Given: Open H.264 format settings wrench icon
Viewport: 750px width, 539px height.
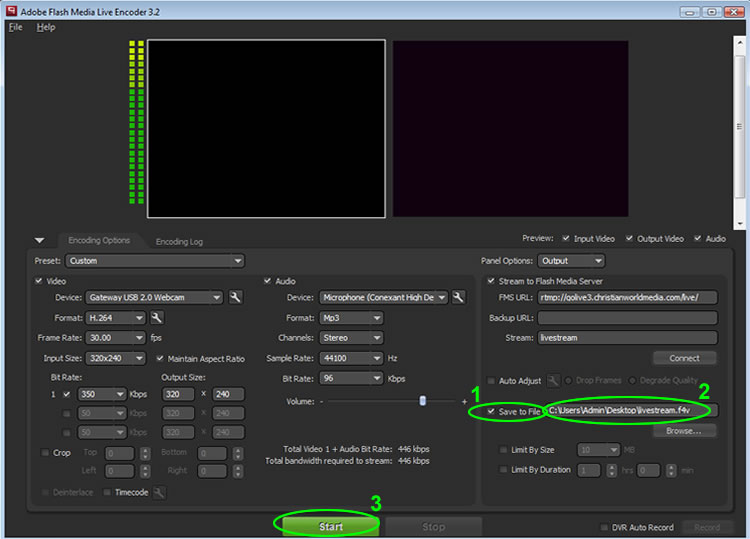Looking at the screenshot, I should 156,318.
